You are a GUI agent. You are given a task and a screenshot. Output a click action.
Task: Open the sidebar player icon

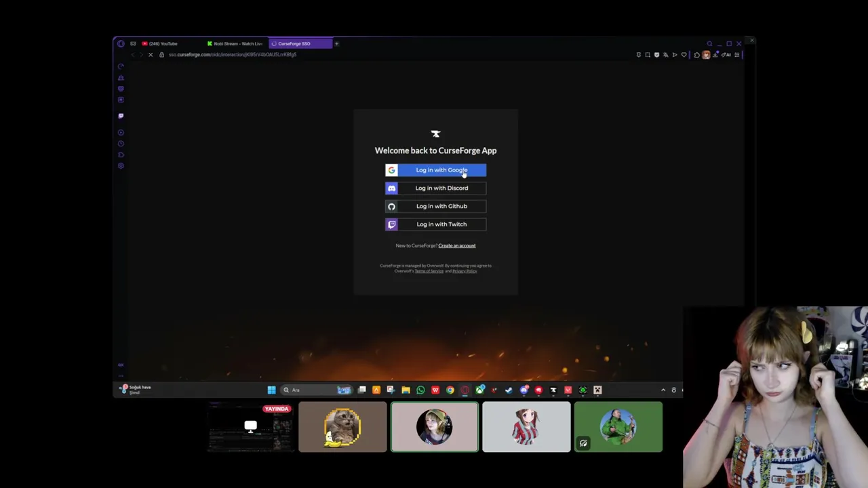[x=121, y=132]
